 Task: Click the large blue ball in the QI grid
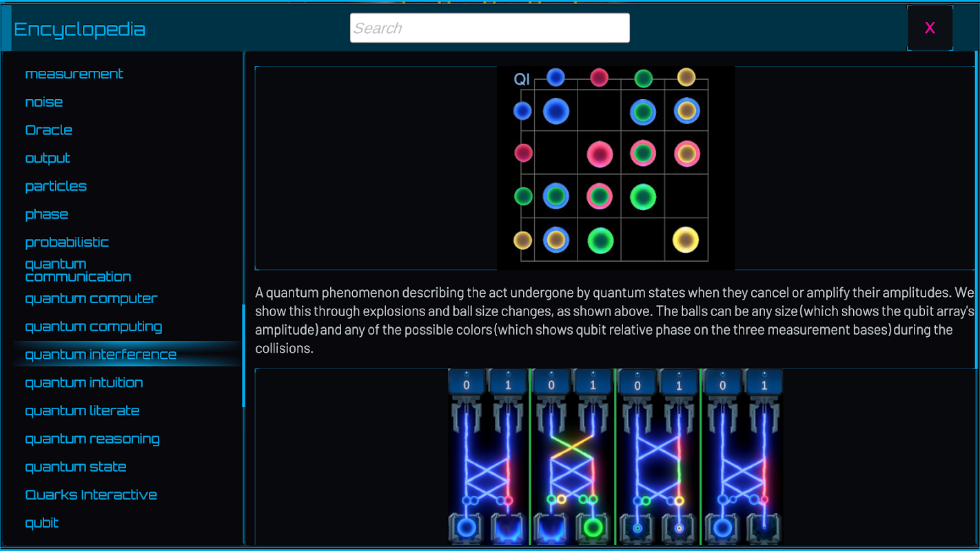(x=556, y=111)
